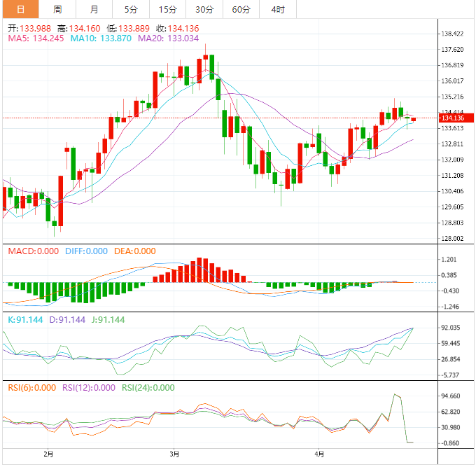Click the D:91.144 indicator label

(67, 320)
